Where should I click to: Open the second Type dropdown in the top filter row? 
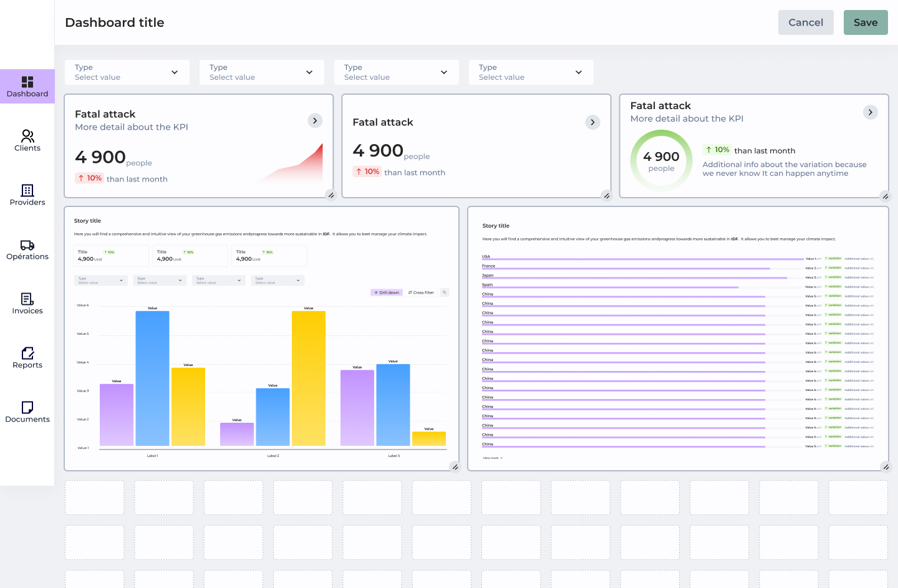click(x=262, y=72)
